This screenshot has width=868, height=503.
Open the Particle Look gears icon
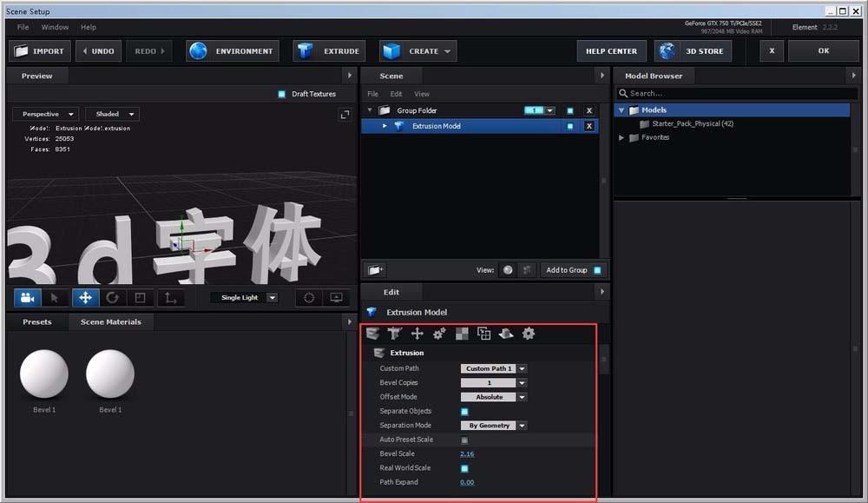[439, 333]
